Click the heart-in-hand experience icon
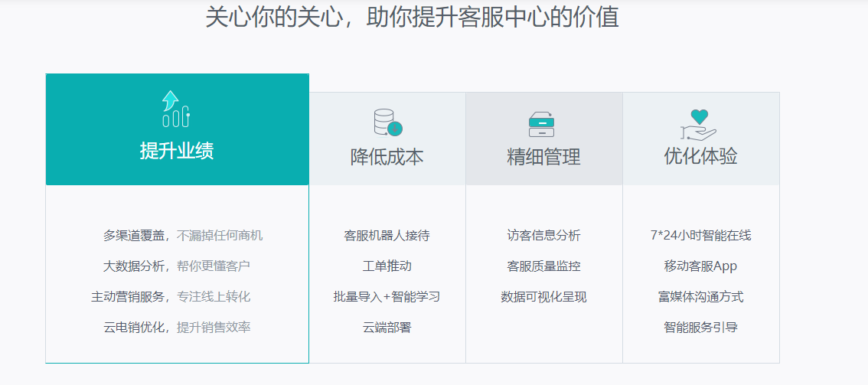The height and width of the screenshot is (385, 868). (698, 125)
